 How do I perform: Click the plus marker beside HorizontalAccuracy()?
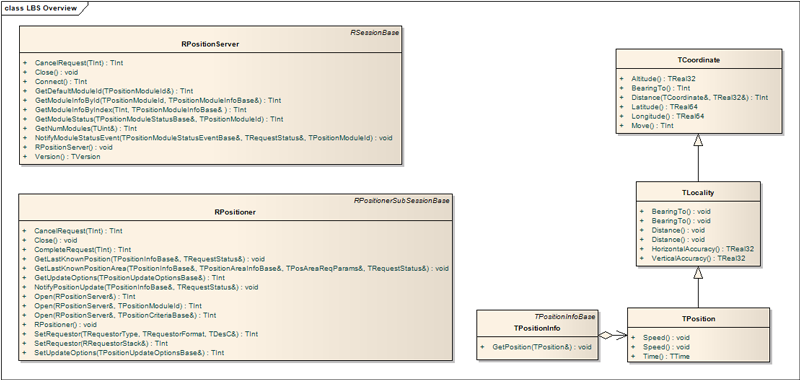(642, 249)
